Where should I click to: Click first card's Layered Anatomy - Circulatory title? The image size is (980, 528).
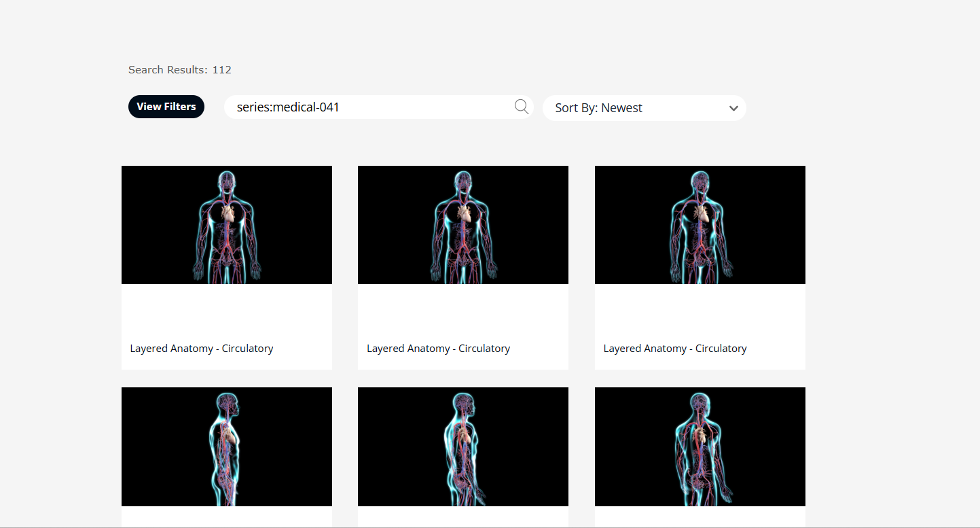[x=202, y=349]
